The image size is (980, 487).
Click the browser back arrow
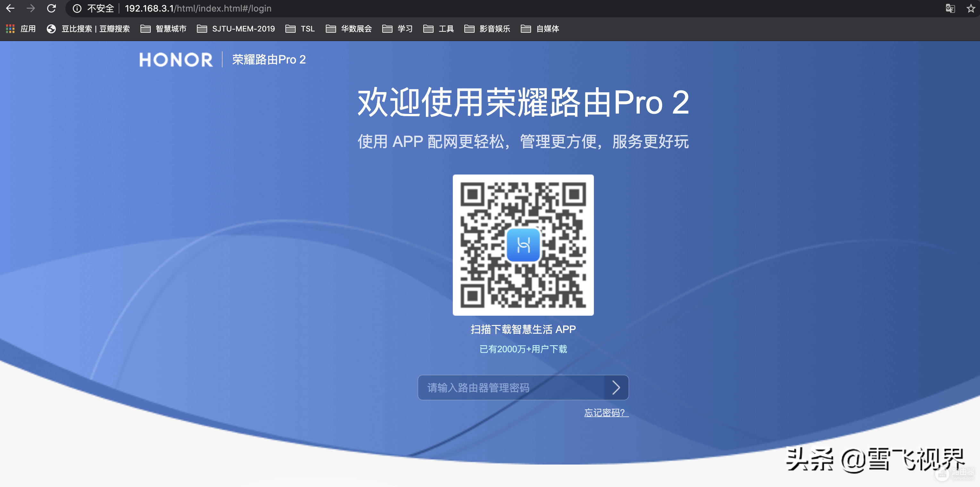click(x=10, y=8)
